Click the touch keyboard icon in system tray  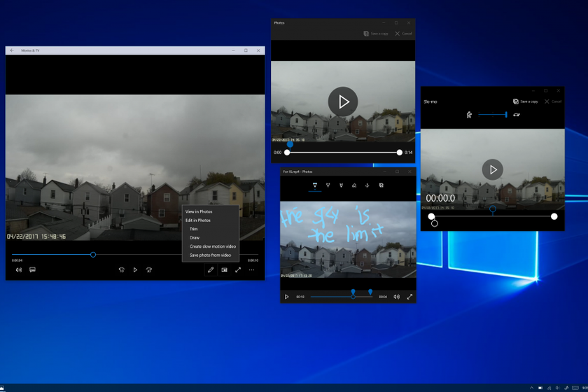click(x=575, y=388)
